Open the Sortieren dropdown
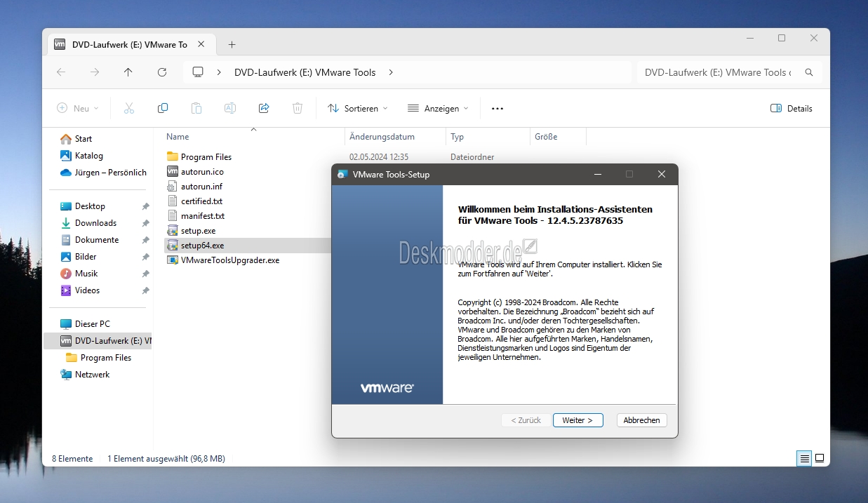The height and width of the screenshot is (503, 868). [358, 108]
